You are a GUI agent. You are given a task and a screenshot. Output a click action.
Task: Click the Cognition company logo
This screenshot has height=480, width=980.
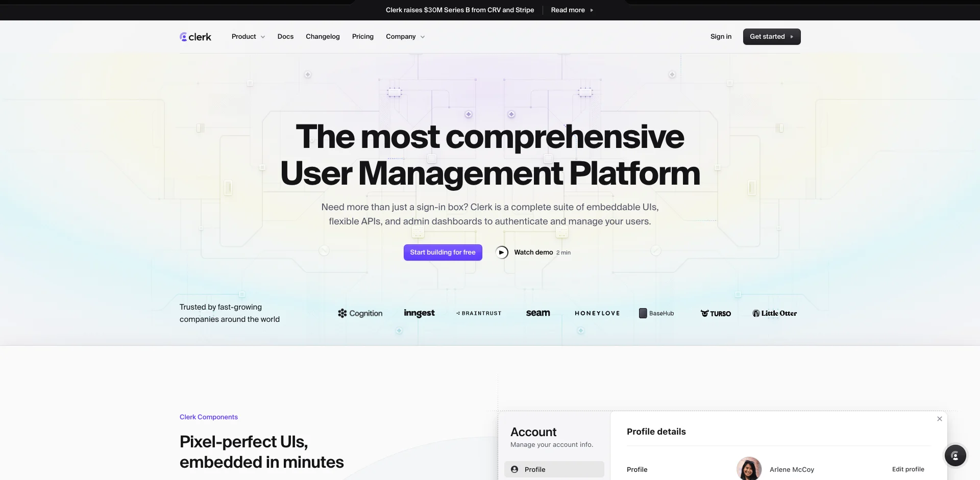(x=360, y=313)
